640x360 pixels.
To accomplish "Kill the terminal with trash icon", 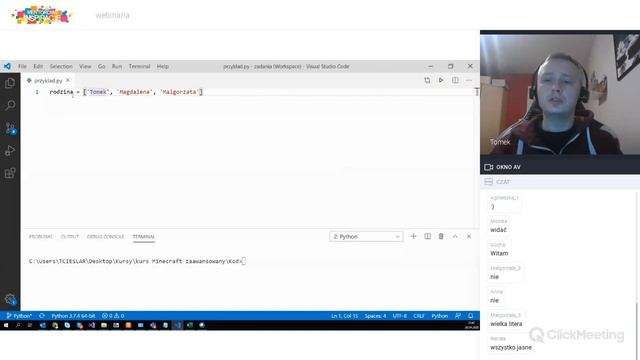I will tap(441, 236).
